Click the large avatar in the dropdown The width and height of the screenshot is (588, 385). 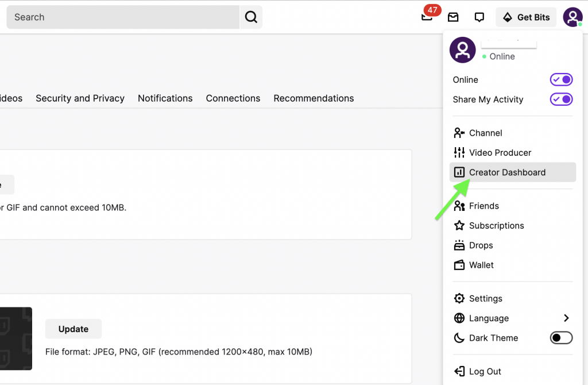(463, 50)
